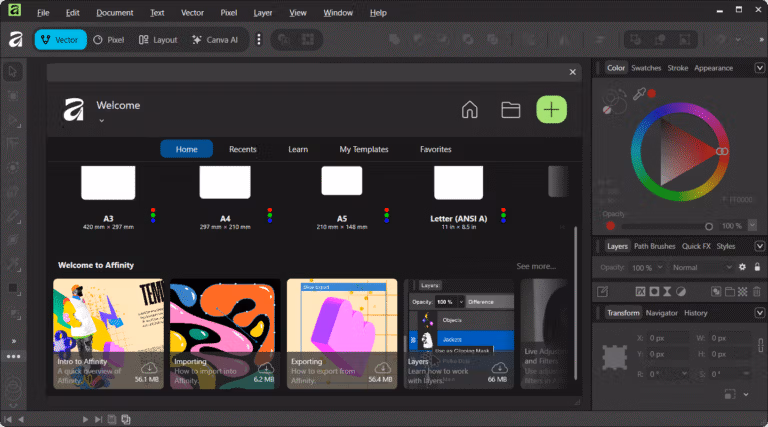Click the color opacity slider handle
The width and height of the screenshot is (768, 427).
pyautogui.click(x=709, y=226)
